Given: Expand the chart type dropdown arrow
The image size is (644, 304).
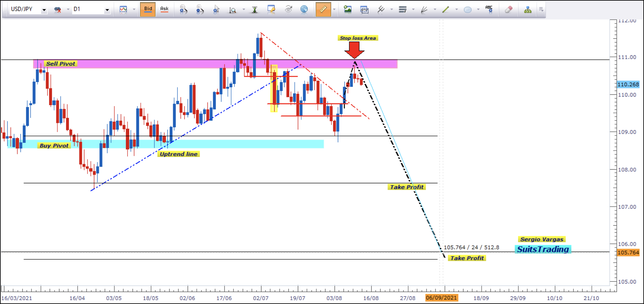Looking at the screenshot, I should click(x=134, y=9).
